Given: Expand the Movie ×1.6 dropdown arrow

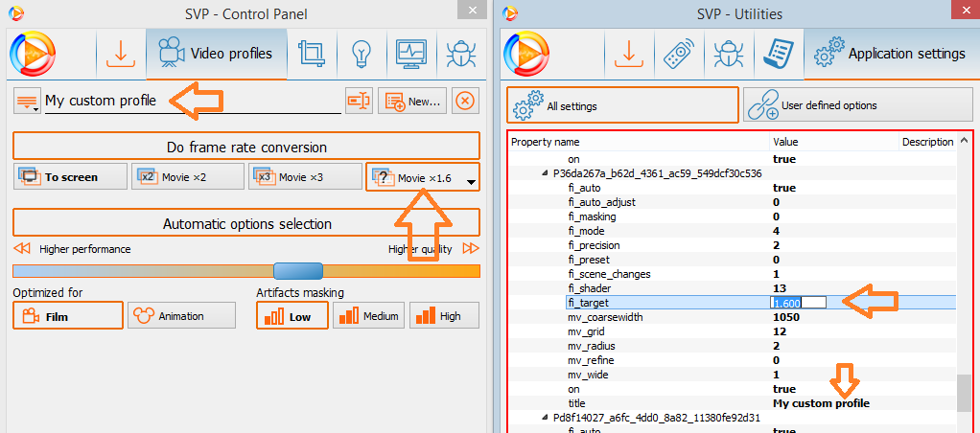Looking at the screenshot, I should point(470,181).
